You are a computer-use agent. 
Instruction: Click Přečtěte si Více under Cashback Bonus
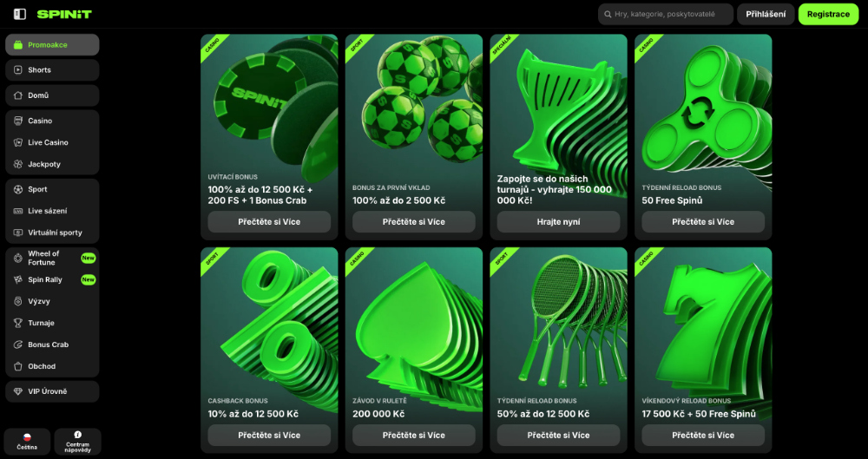pyautogui.click(x=269, y=436)
